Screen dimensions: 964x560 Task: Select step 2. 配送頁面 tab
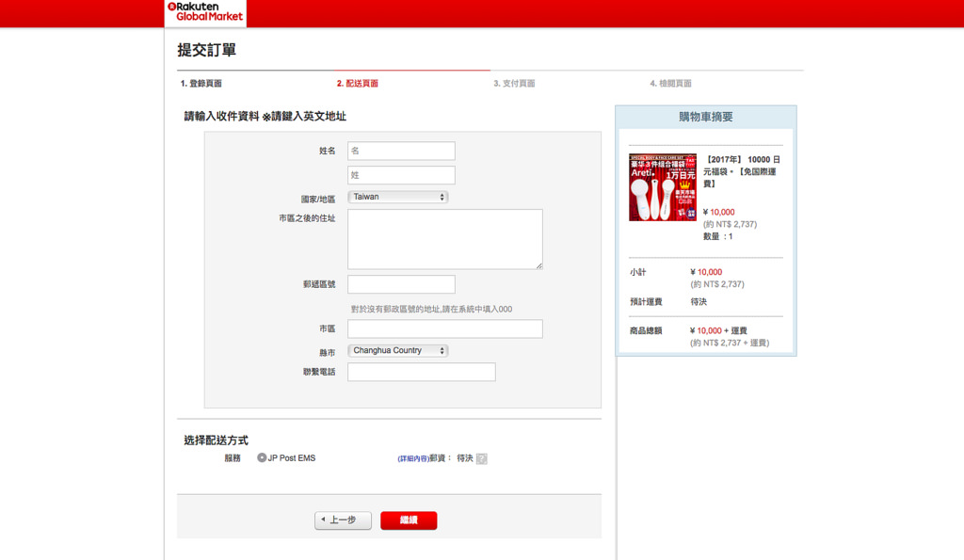click(358, 84)
